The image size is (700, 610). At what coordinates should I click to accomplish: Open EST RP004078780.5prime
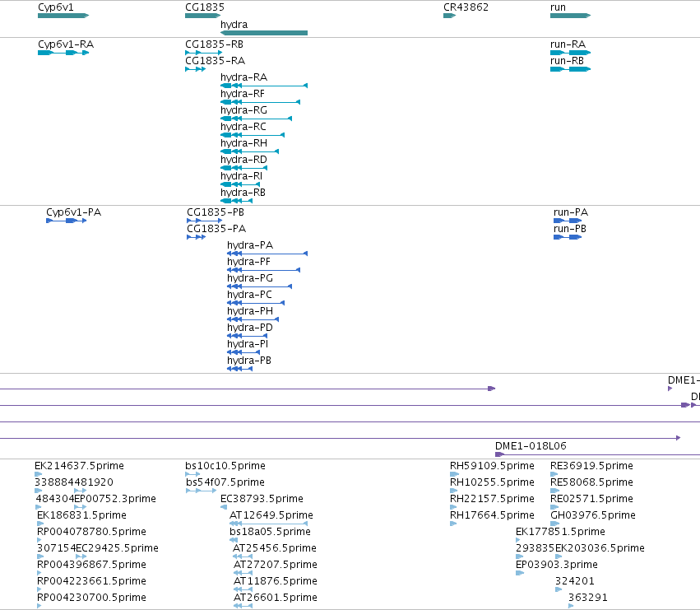coord(91,532)
